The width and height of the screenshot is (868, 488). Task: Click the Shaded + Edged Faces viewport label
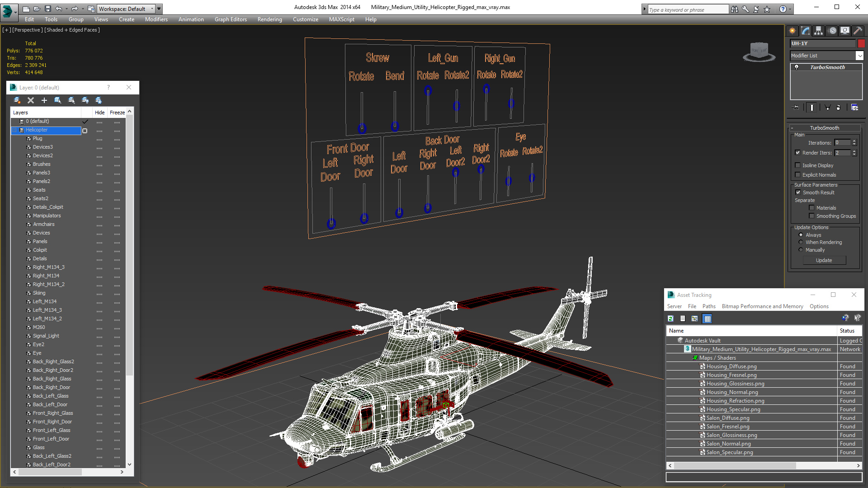[x=72, y=30]
